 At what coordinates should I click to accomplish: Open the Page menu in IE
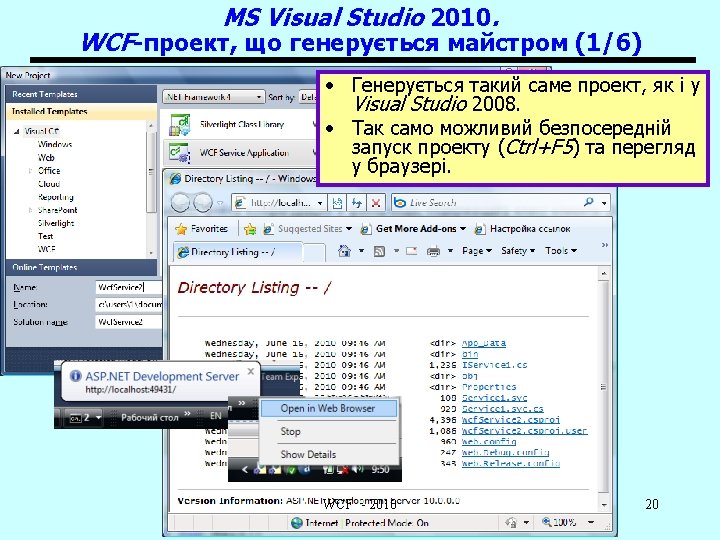coord(477,251)
